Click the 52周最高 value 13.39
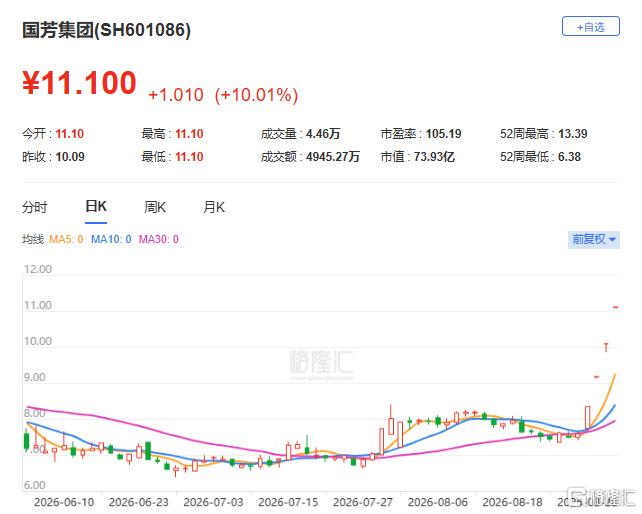The height and width of the screenshot is (514, 642). click(573, 134)
